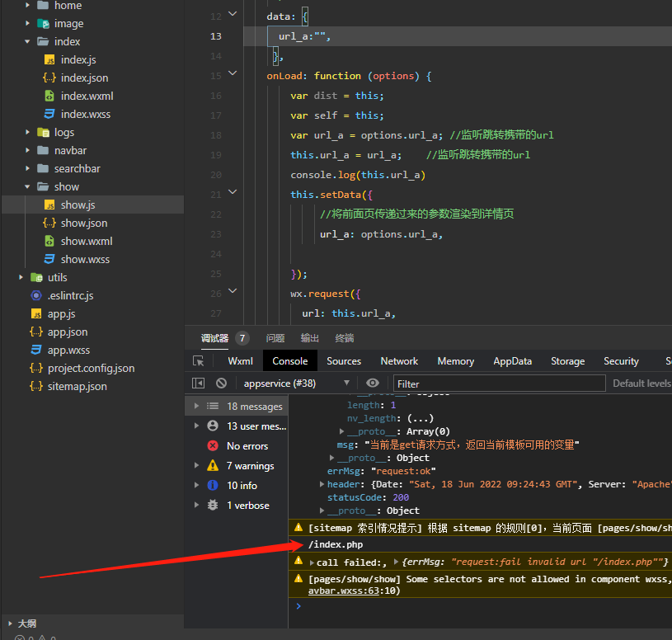672x640 pixels.
Task: Open the Sources tab
Action: [344, 361]
